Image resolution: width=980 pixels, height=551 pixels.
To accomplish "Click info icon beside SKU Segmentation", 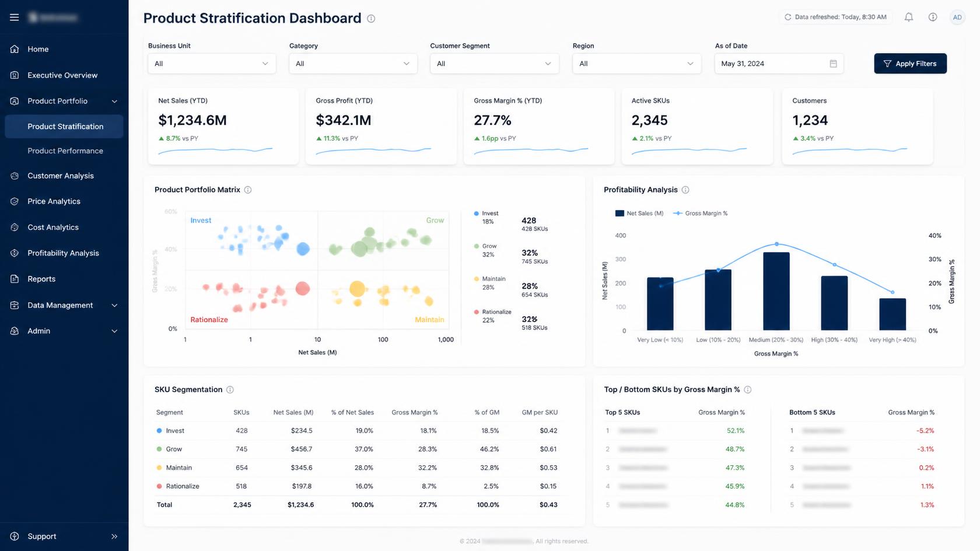I will coord(230,389).
